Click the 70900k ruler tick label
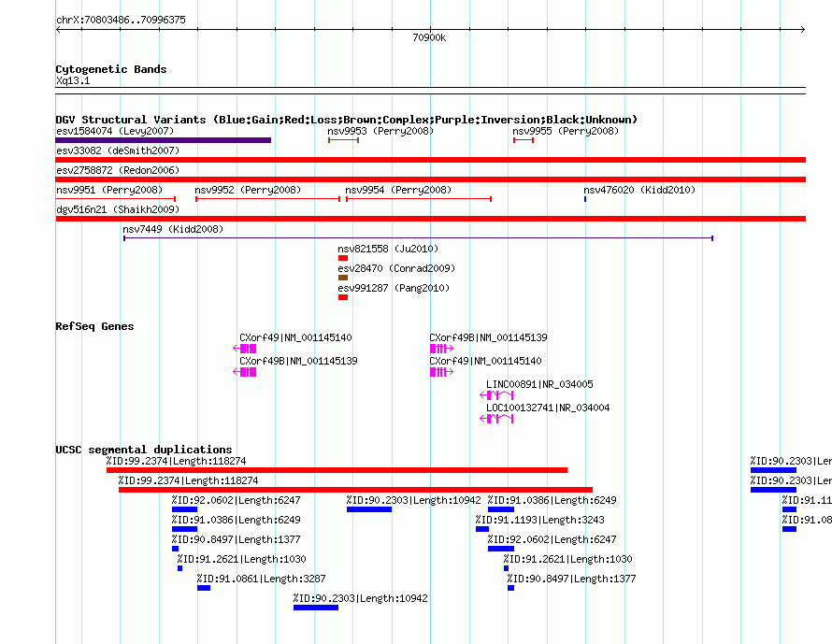This screenshot has height=644, width=832. [x=429, y=37]
